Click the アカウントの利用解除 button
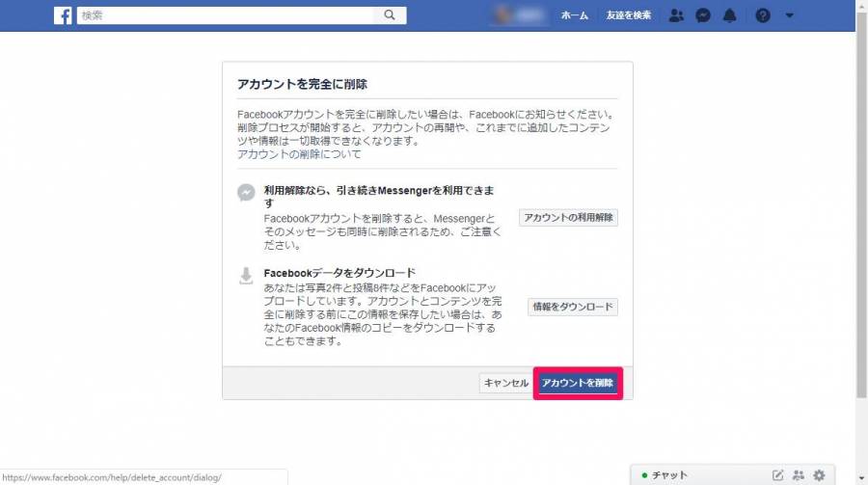The height and width of the screenshot is (485, 868). click(568, 218)
